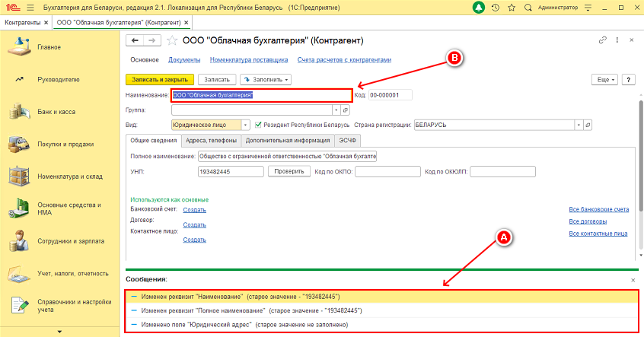The image size is (644, 337).
Task: Open the Руководителю section
Action: pyautogui.click(x=59, y=80)
